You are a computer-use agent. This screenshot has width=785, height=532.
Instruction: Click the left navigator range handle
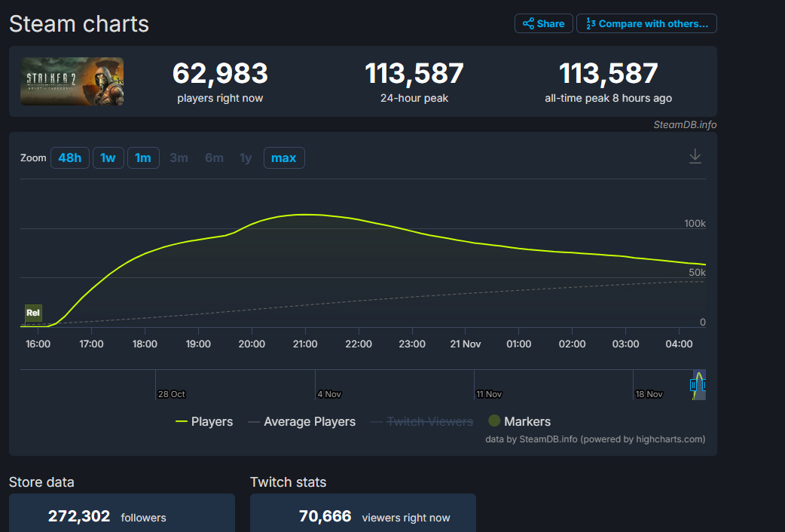(693, 385)
